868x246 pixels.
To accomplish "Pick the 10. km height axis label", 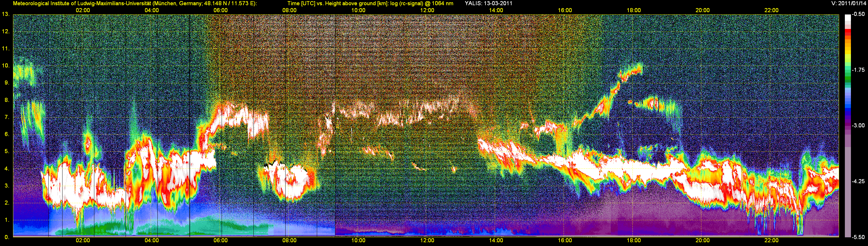I will click(5, 65).
